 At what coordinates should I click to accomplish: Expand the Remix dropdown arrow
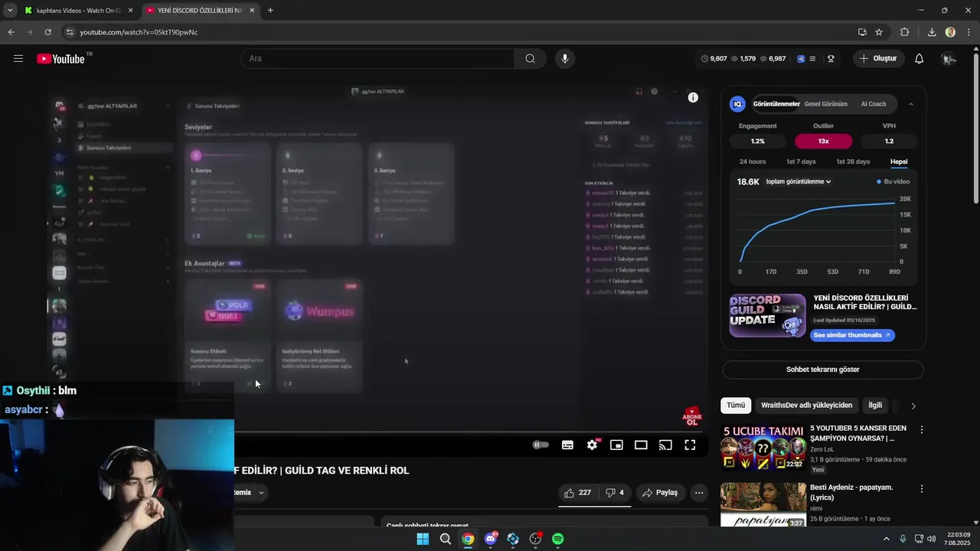(x=261, y=493)
